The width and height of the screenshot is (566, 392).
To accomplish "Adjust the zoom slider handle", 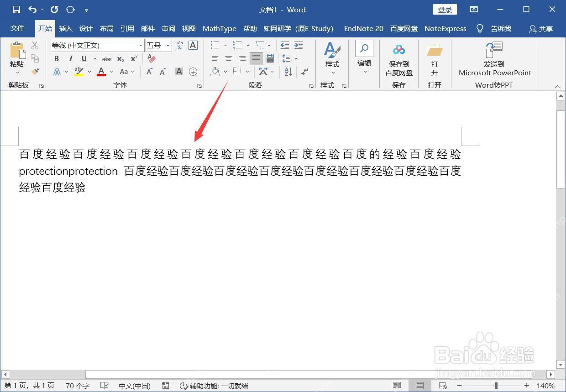I will pyautogui.click(x=496, y=386).
